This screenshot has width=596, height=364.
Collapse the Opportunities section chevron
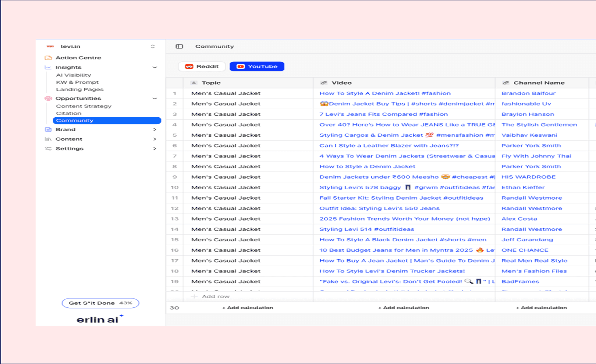tap(155, 98)
